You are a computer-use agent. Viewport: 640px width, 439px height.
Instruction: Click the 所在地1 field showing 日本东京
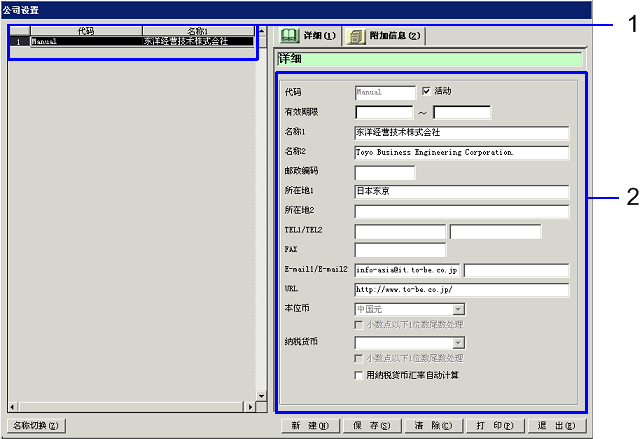pyautogui.click(x=462, y=191)
